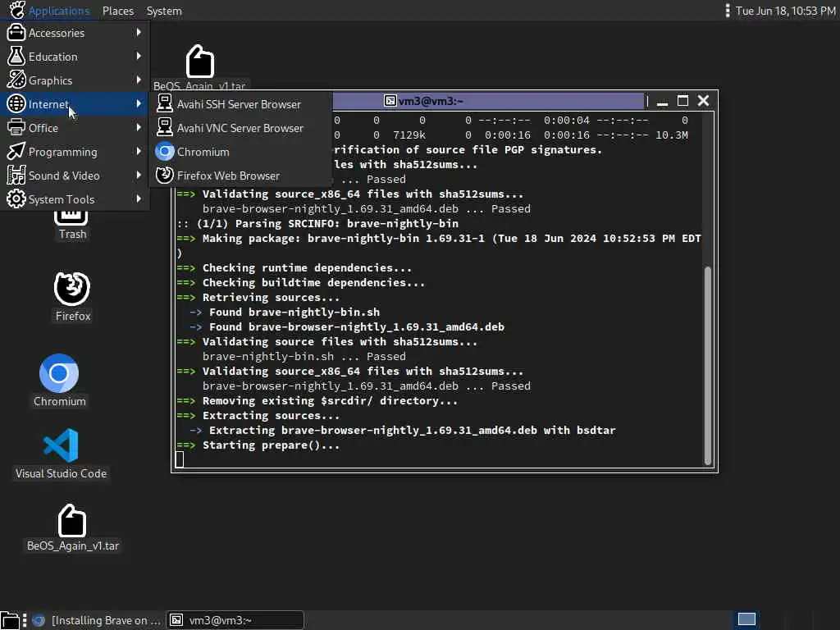The image size is (840, 630).
Task: Expand the Education submenu arrow
Action: [x=139, y=57]
